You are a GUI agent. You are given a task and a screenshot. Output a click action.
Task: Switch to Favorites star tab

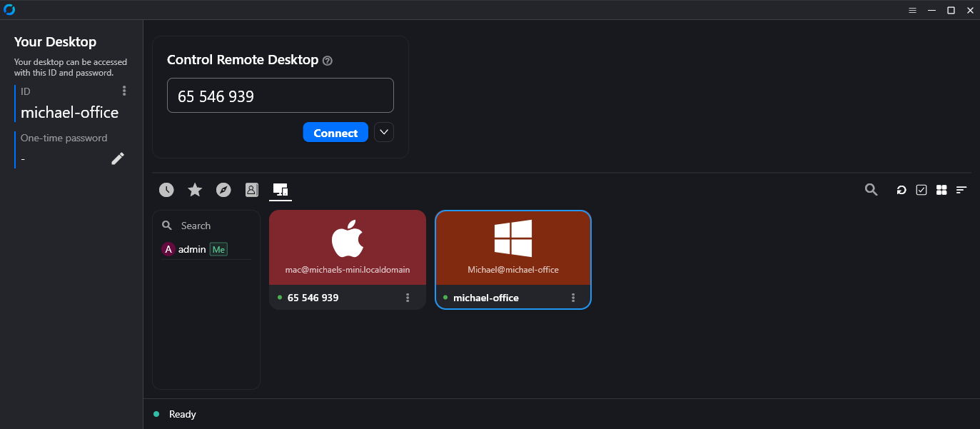195,190
